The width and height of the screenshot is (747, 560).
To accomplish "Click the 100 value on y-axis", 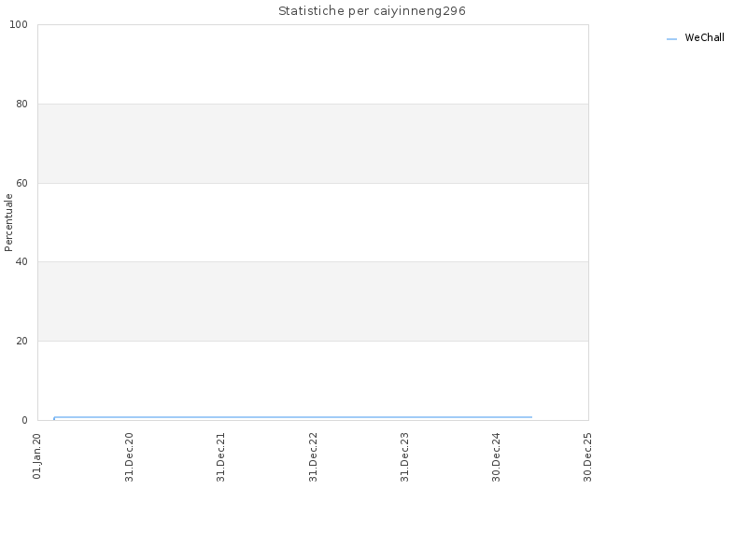I will click(x=19, y=25).
